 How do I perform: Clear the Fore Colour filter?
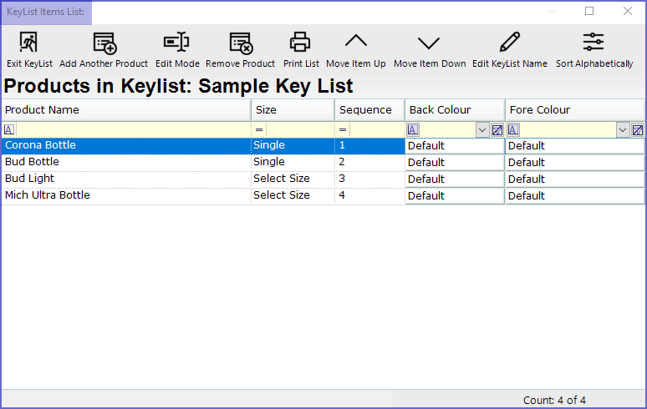point(637,130)
